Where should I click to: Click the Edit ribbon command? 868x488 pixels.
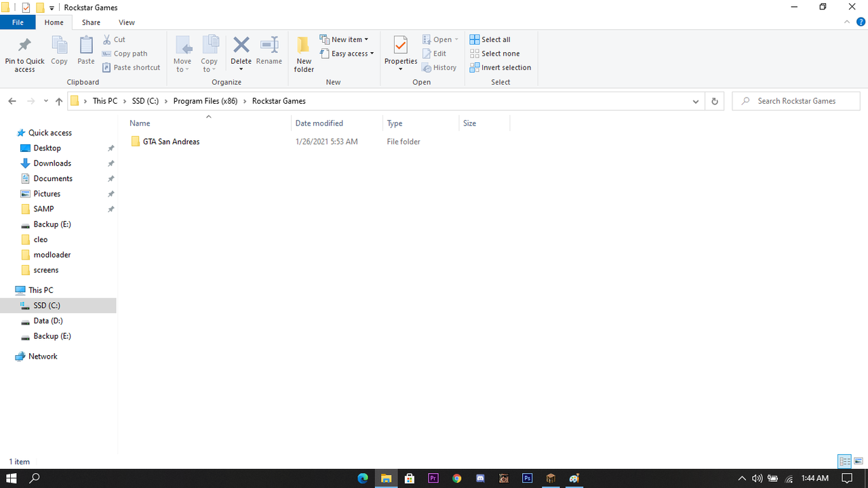coord(434,54)
